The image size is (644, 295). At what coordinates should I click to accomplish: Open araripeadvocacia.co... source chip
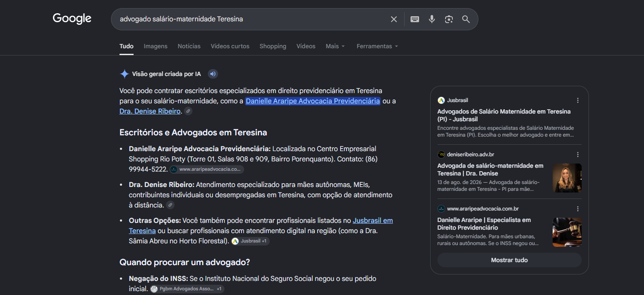coord(207,169)
